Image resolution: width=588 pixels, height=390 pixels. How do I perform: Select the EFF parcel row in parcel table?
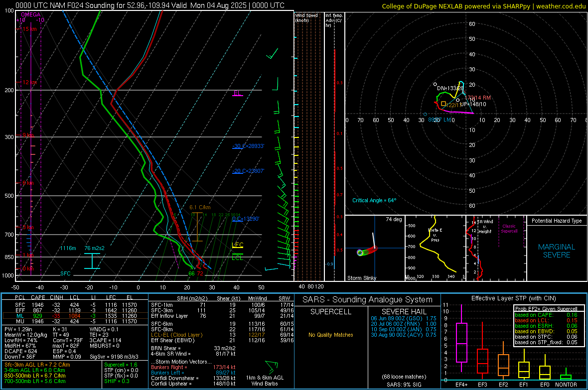(76, 310)
